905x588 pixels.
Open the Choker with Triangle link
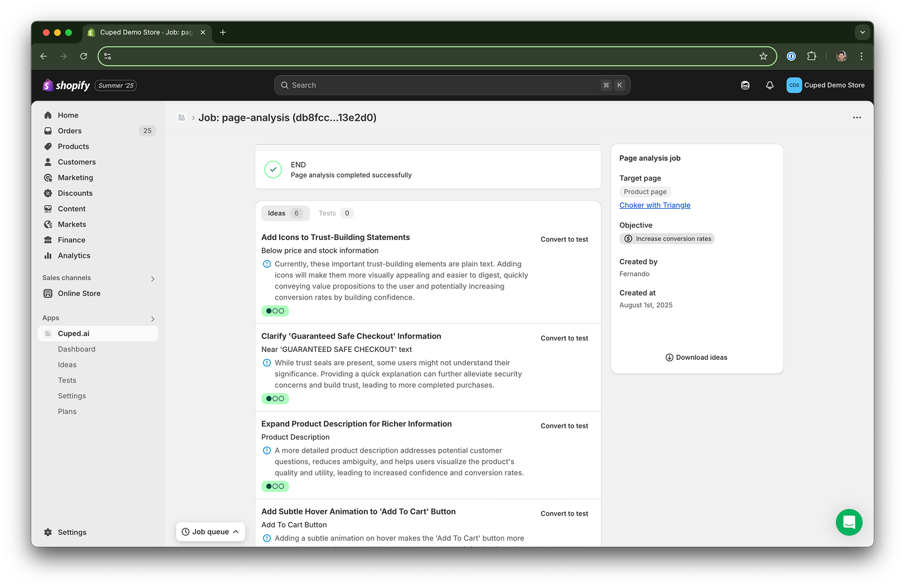[655, 205]
